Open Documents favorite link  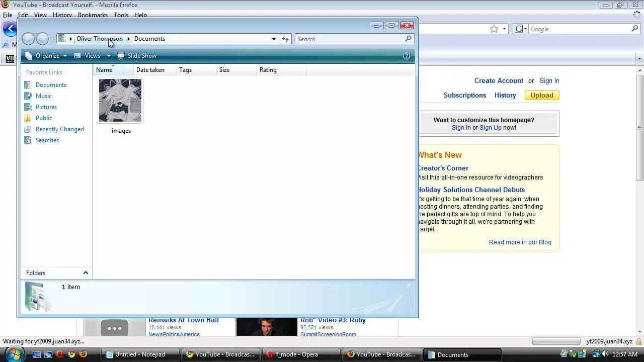51,85
